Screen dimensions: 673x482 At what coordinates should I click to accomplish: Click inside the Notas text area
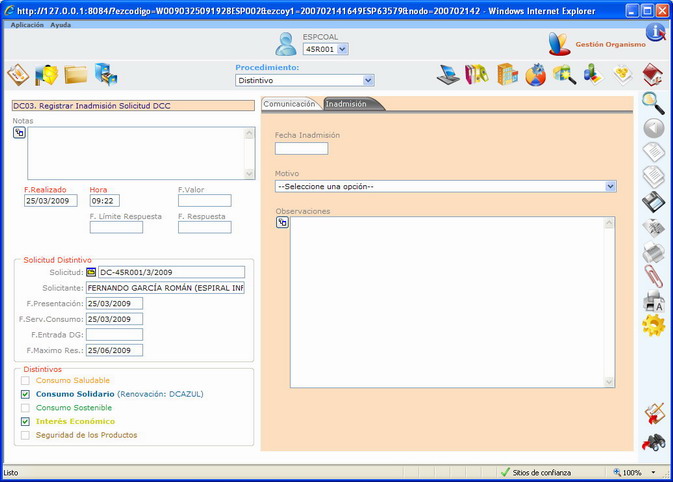click(x=136, y=153)
